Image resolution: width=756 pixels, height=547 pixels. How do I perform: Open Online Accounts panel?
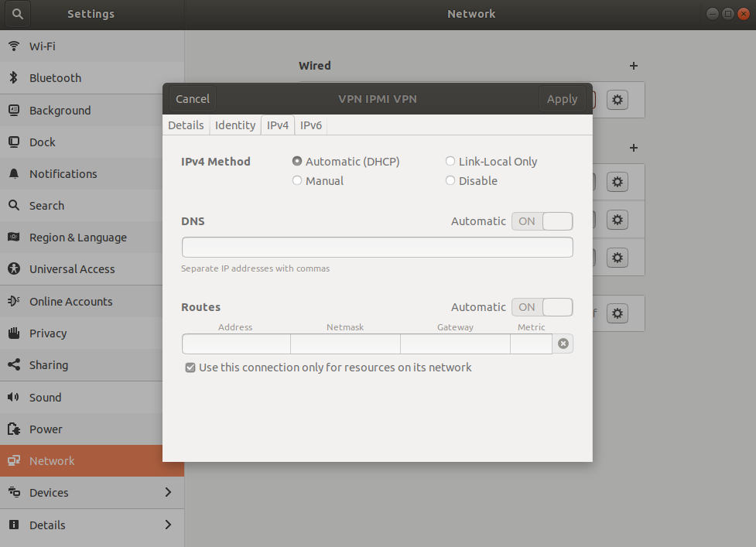70,302
